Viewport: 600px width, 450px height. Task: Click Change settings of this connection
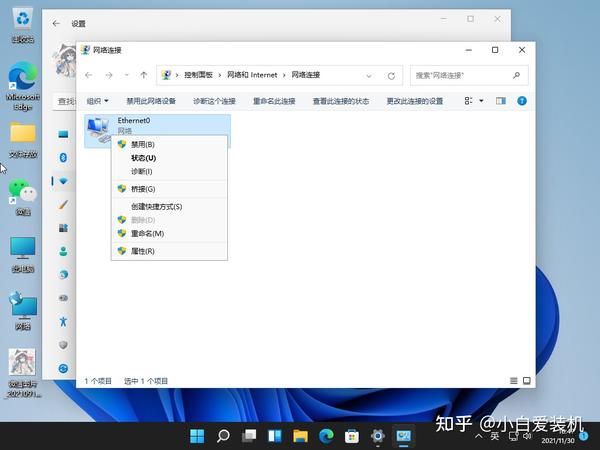click(x=415, y=101)
